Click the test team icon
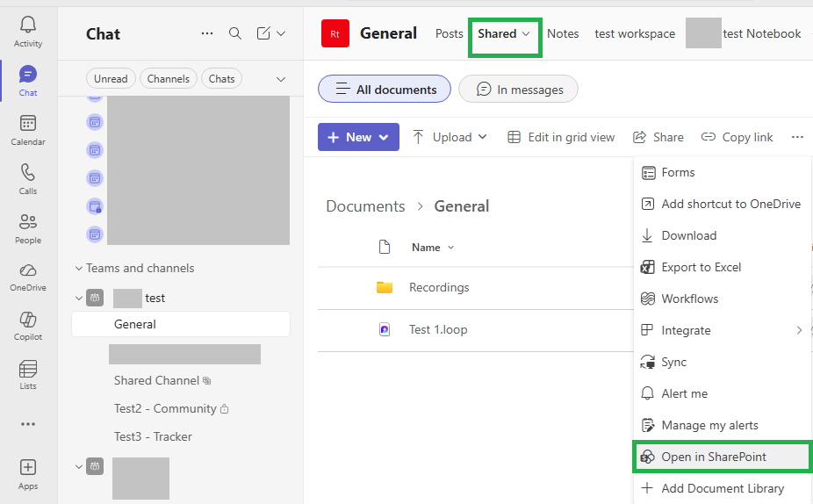The image size is (813, 504). click(95, 298)
